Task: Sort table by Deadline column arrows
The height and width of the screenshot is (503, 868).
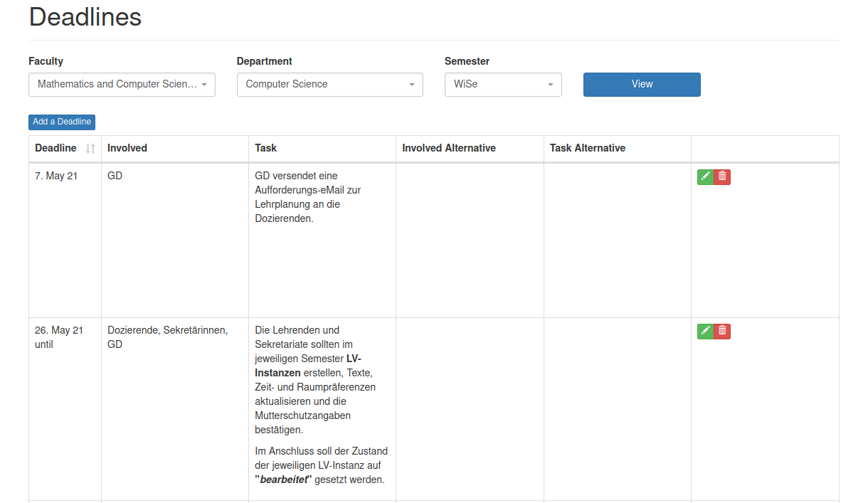Action: pyautogui.click(x=90, y=149)
